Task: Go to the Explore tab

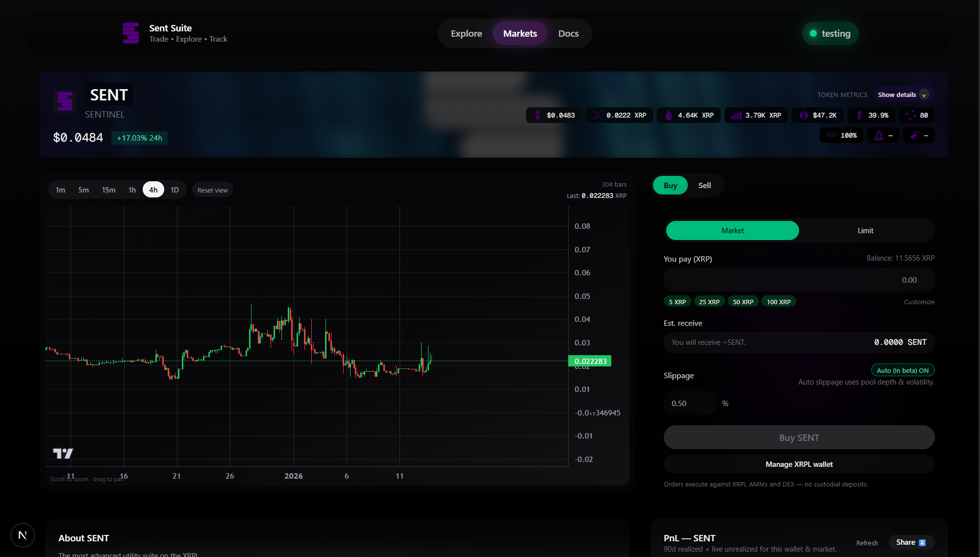Action: (x=466, y=34)
